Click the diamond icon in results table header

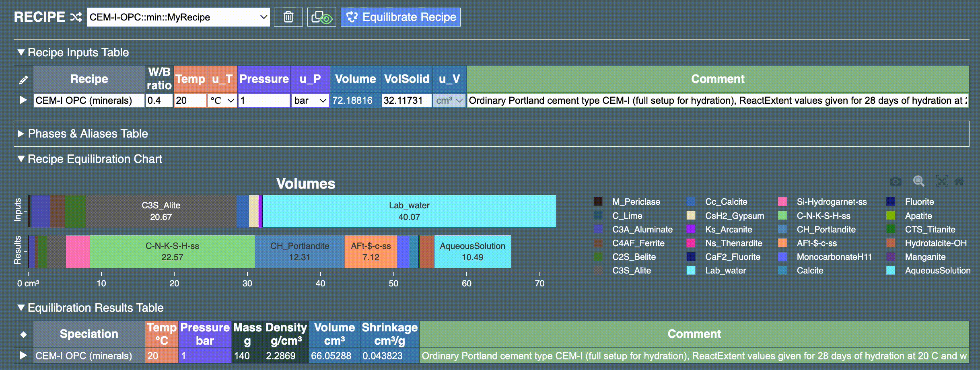[x=23, y=334]
